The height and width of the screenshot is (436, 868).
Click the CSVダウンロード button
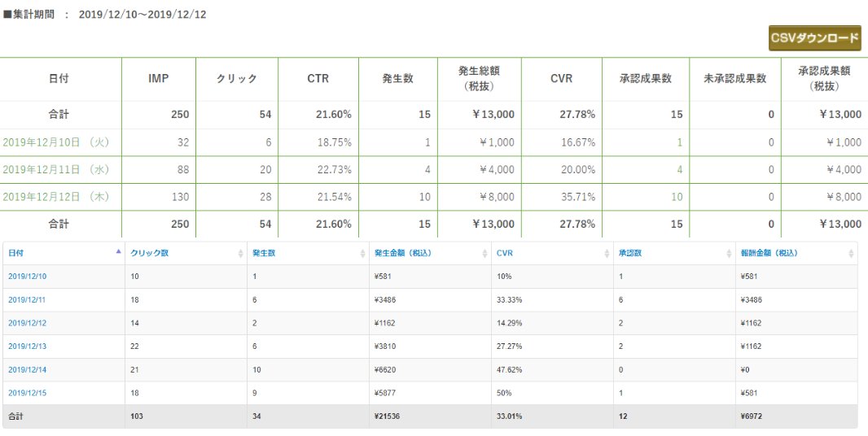814,38
